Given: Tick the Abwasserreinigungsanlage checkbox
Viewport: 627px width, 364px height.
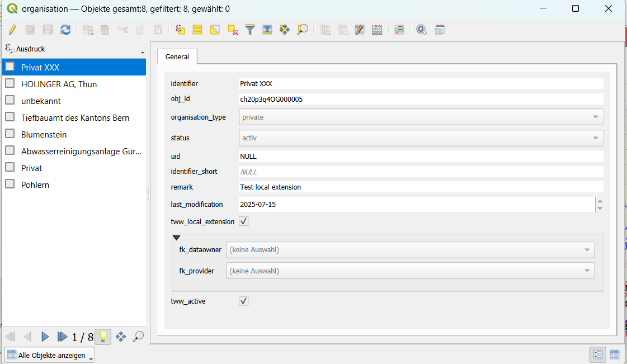Looking at the screenshot, I should coord(10,150).
